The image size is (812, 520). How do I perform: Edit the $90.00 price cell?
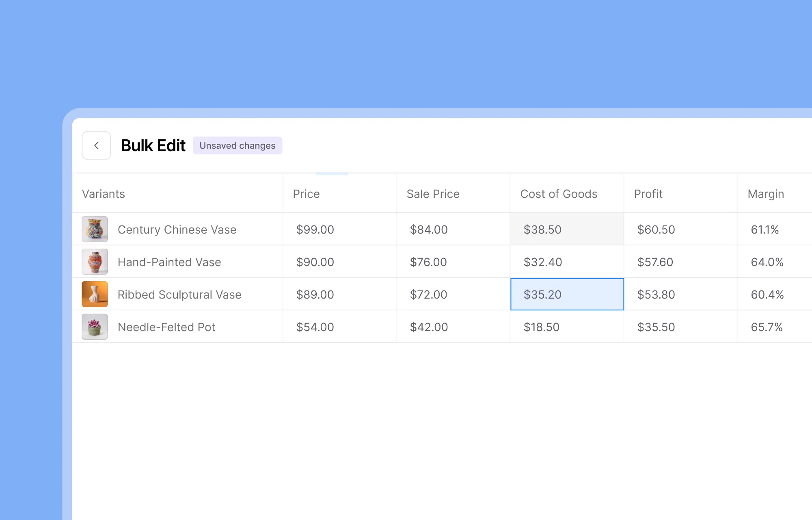coord(340,262)
